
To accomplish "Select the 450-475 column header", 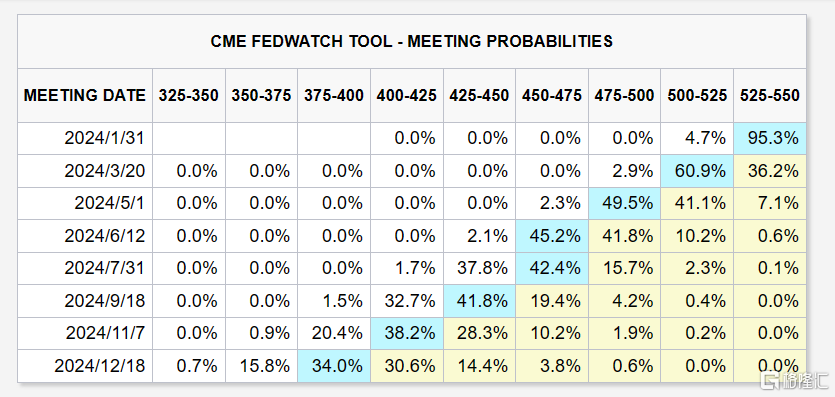I will 552,95.
